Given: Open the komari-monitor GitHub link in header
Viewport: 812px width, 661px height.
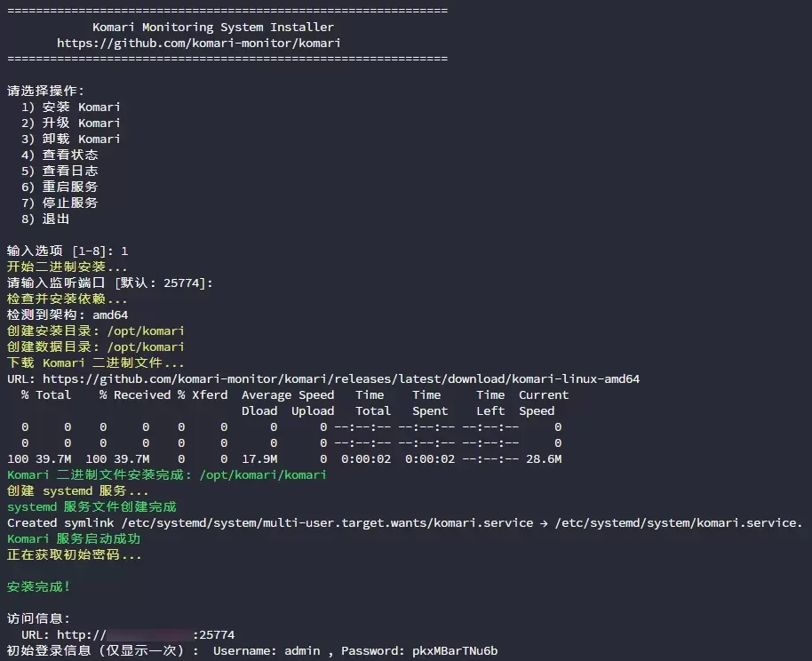Looking at the screenshot, I should [x=198, y=44].
